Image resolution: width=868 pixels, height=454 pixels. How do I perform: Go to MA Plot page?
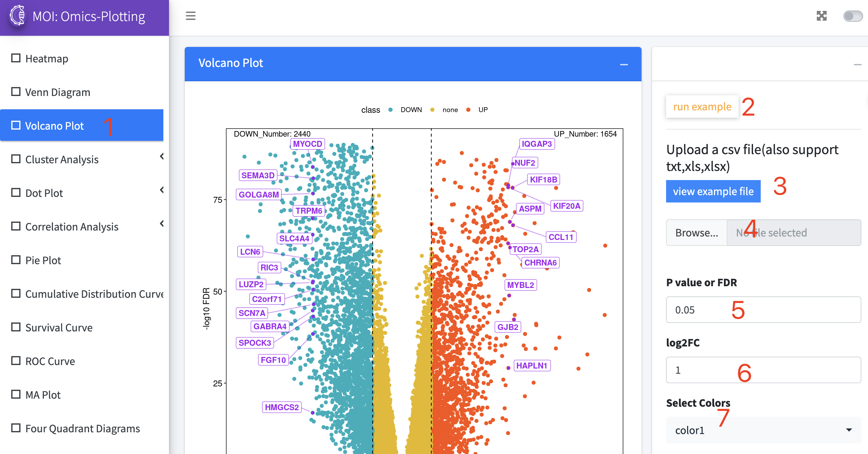(x=82, y=395)
